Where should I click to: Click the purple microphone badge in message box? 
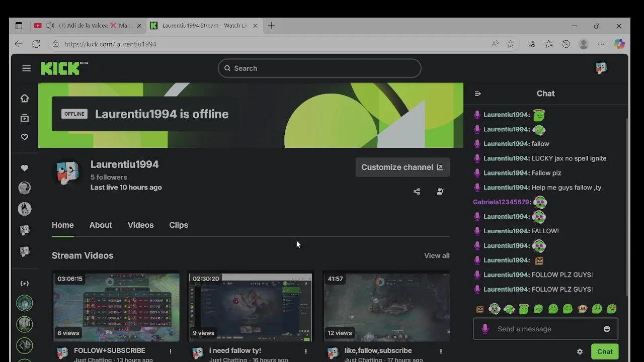tap(485, 329)
